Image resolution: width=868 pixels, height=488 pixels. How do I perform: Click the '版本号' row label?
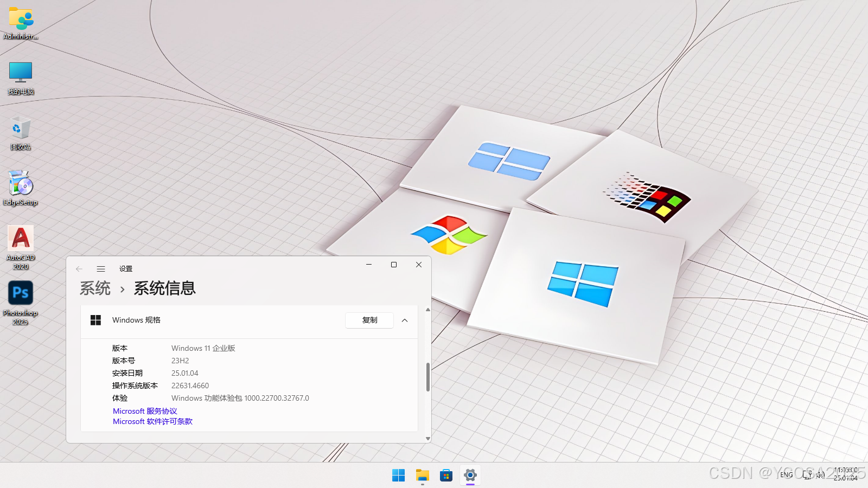[124, 361]
